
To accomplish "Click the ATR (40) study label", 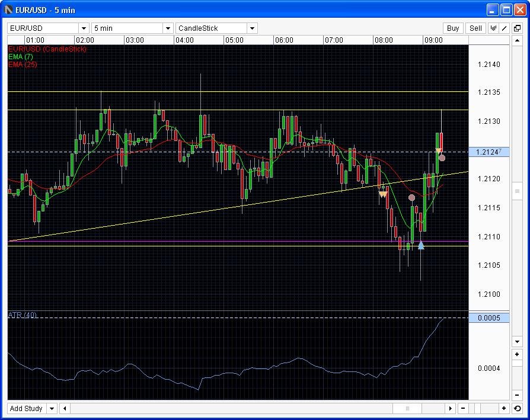I will (23, 315).
